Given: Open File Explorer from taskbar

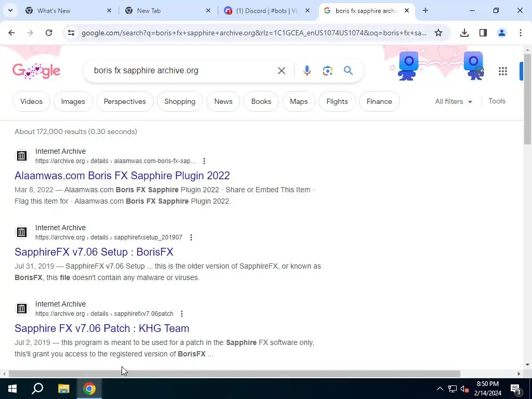Looking at the screenshot, I should (63, 389).
